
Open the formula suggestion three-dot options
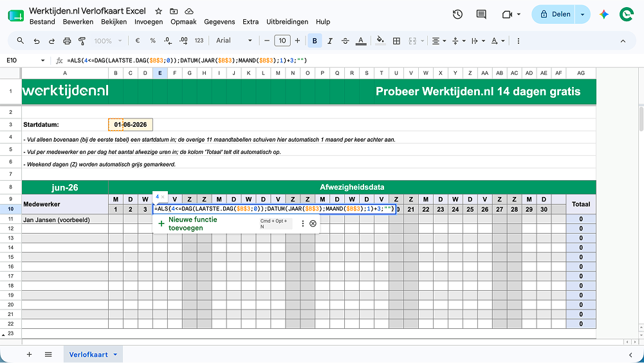click(x=302, y=223)
